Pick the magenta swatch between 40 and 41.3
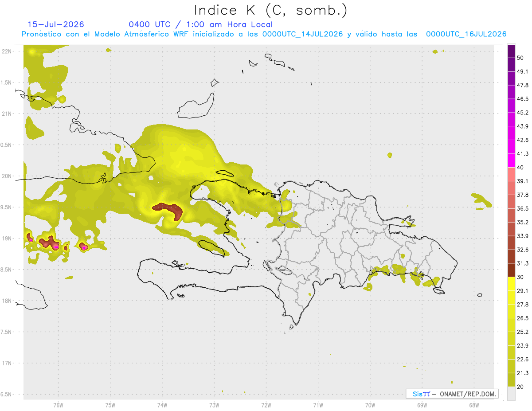 click(512, 160)
